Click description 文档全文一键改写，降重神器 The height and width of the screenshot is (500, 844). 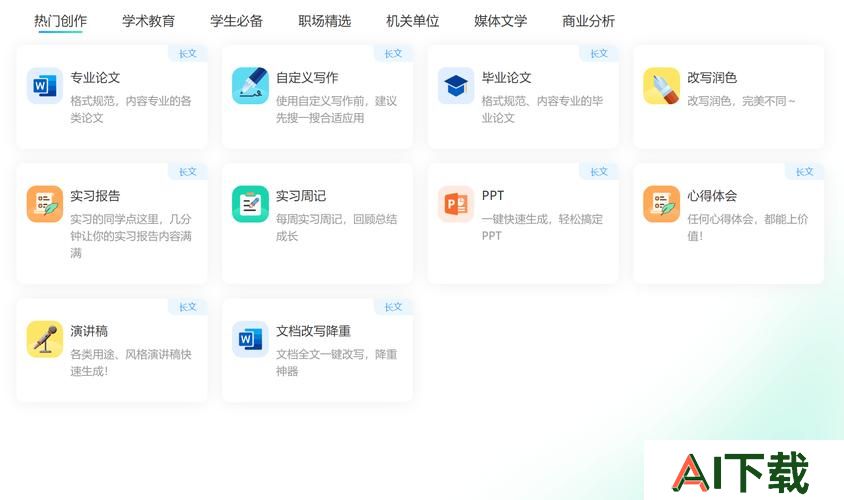(x=336, y=363)
